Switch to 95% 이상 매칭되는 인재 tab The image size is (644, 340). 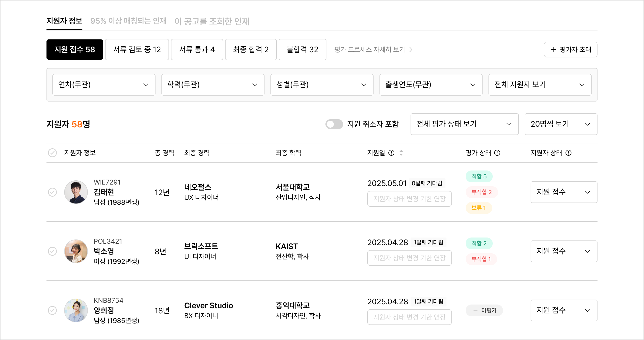(x=128, y=21)
